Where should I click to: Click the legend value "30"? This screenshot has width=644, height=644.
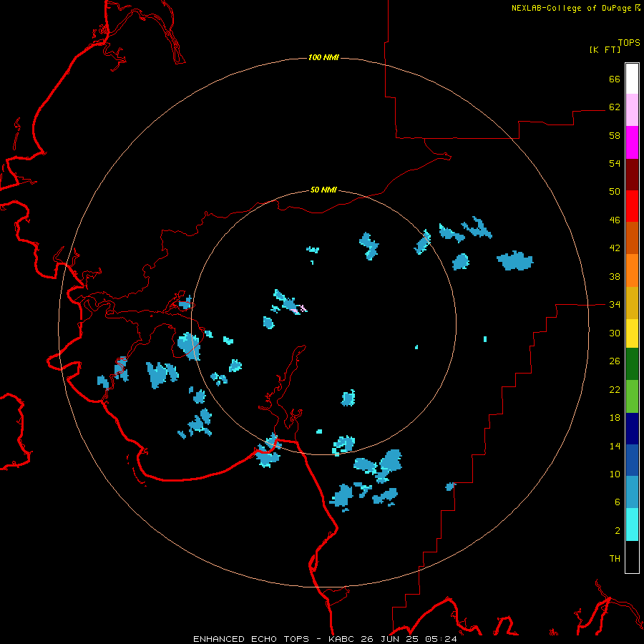click(615, 333)
